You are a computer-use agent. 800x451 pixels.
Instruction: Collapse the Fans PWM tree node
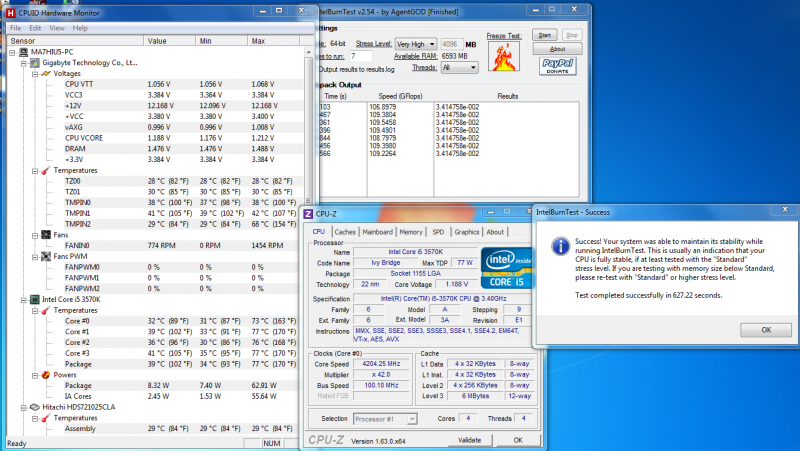pyautogui.click(x=35, y=257)
